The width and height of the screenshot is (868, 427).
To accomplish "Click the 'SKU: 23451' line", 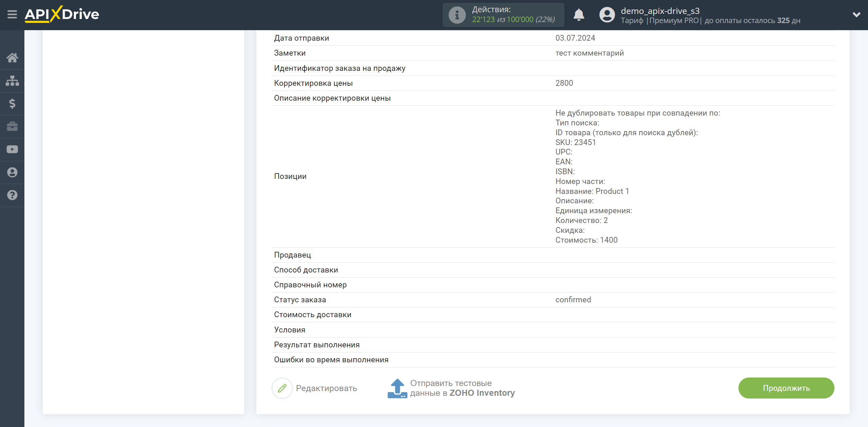I will [575, 142].
